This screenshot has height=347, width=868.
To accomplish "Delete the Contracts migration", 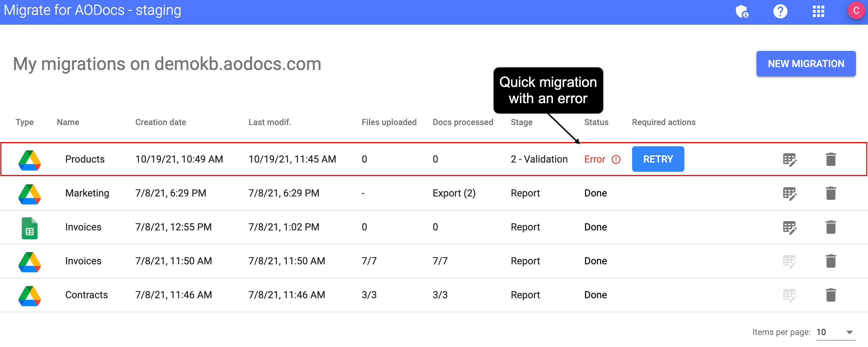I will [x=831, y=295].
